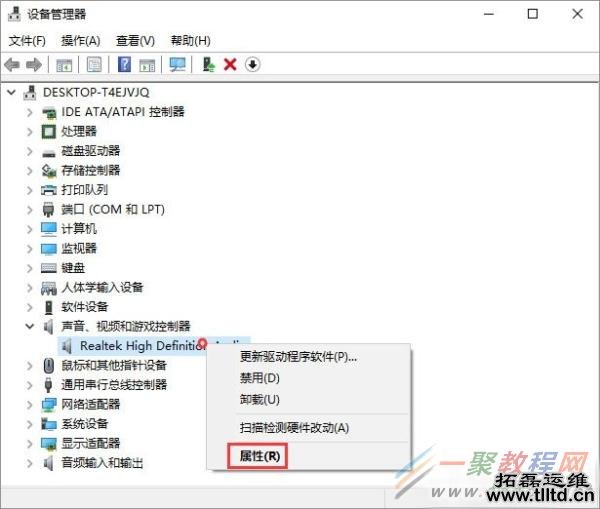This screenshot has width=600, height=509.
Task: Click the 存储控制器 storage controller icon
Action: coord(49,171)
